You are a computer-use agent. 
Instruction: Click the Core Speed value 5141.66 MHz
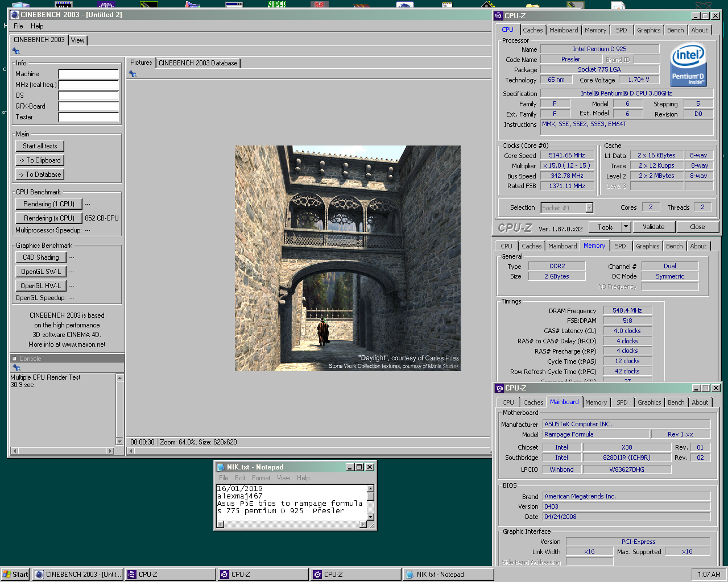coord(567,155)
